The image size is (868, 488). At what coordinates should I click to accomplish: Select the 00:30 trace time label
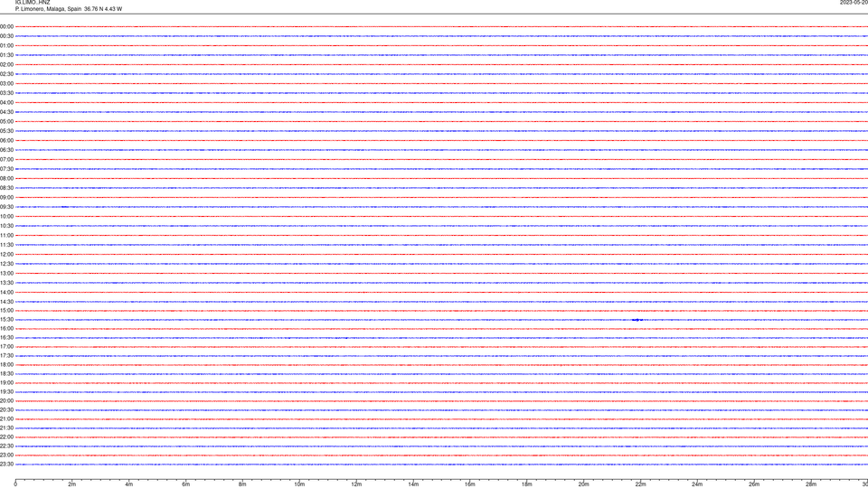point(6,36)
